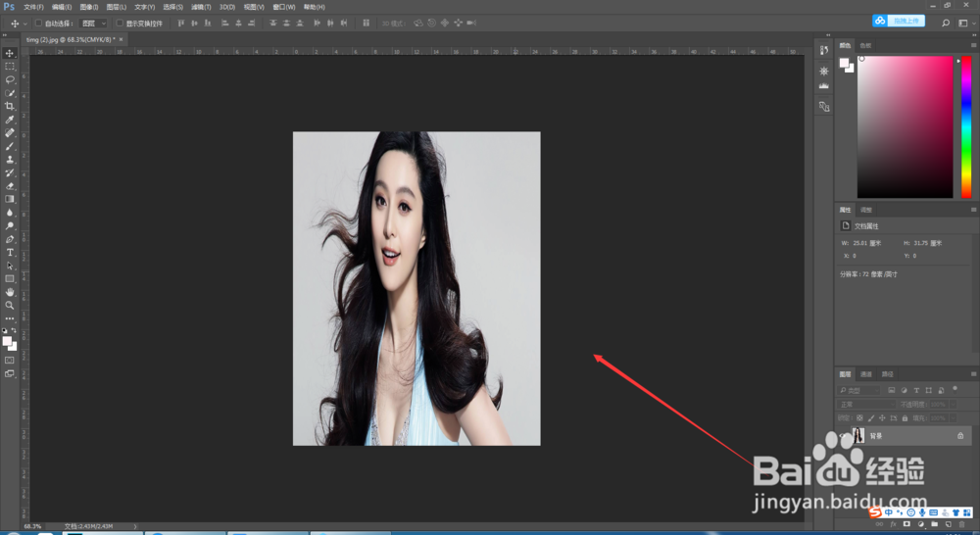Toggle pixel layer filter in Layers panel
The height and width of the screenshot is (535, 980).
[892, 390]
